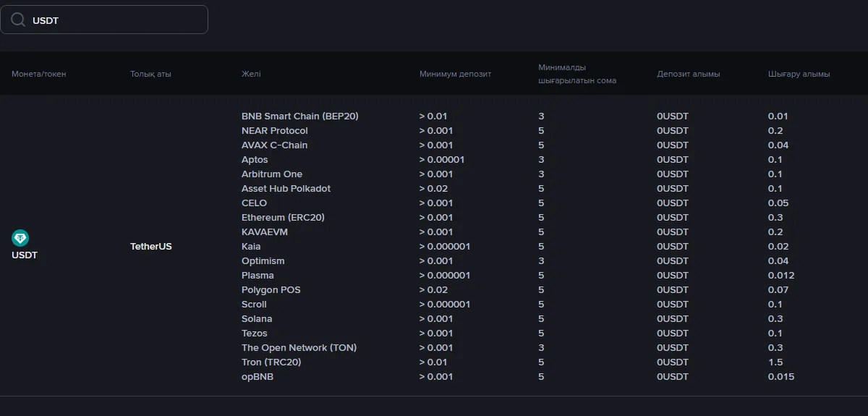Select the Optimism network row
This screenshot has height=416, width=868.
click(x=263, y=260)
